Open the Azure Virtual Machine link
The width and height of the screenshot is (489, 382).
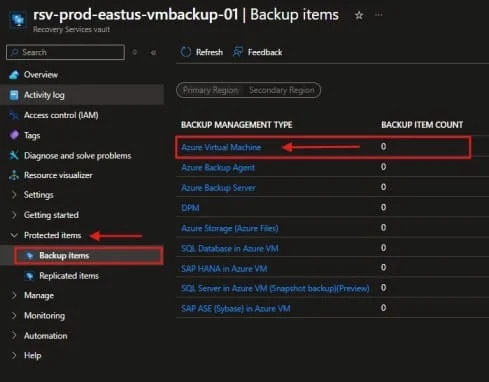pos(221,147)
